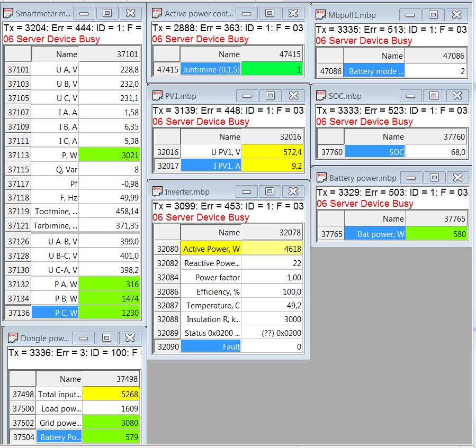Click the PV1.mbp window document icon
Viewport: 476px width, 448px height.
(x=157, y=96)
